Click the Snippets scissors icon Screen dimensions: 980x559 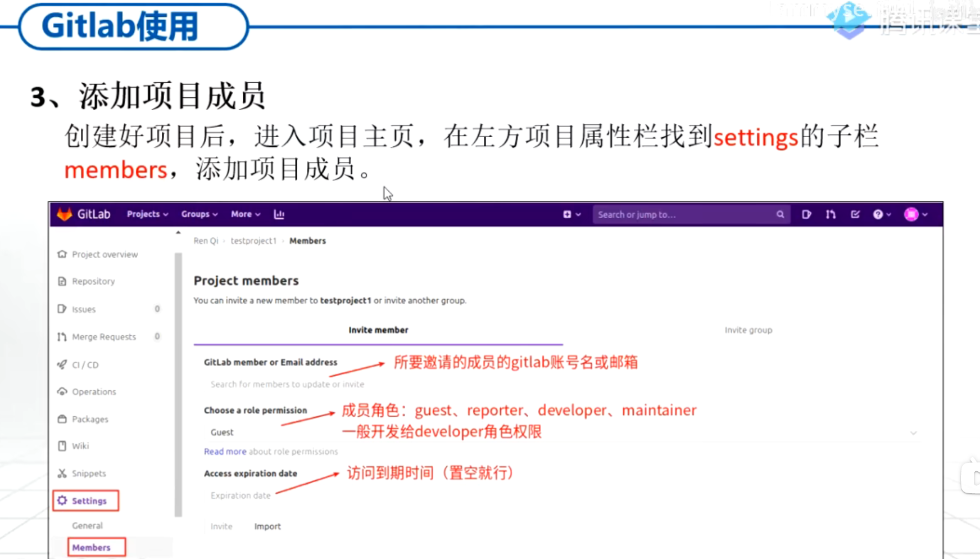point(62,474)
